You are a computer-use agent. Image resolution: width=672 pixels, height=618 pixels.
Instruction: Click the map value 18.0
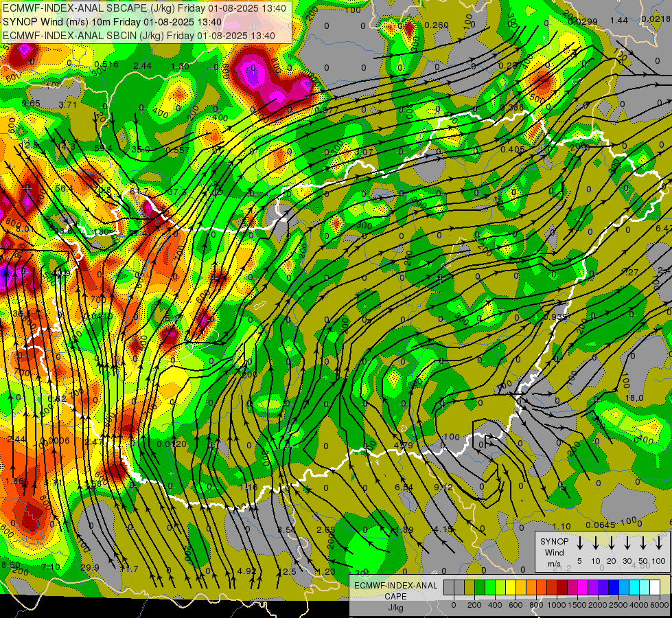click(634, 398)
